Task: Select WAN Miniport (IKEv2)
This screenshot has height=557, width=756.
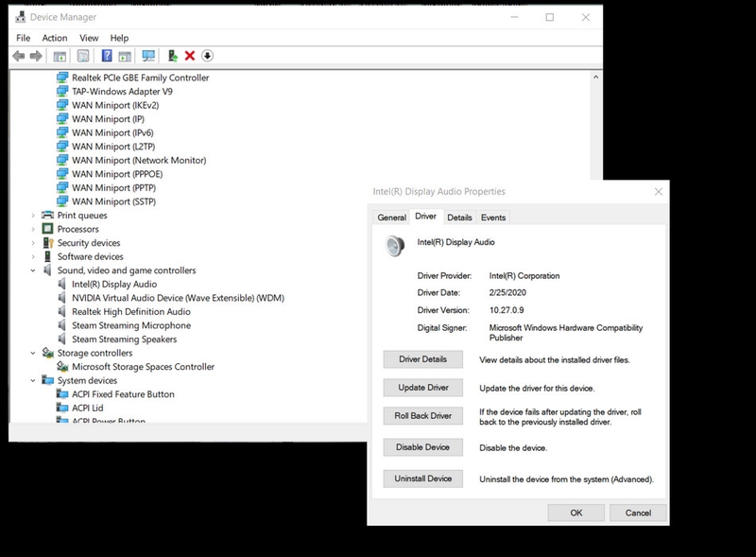Action: point(115,105)
